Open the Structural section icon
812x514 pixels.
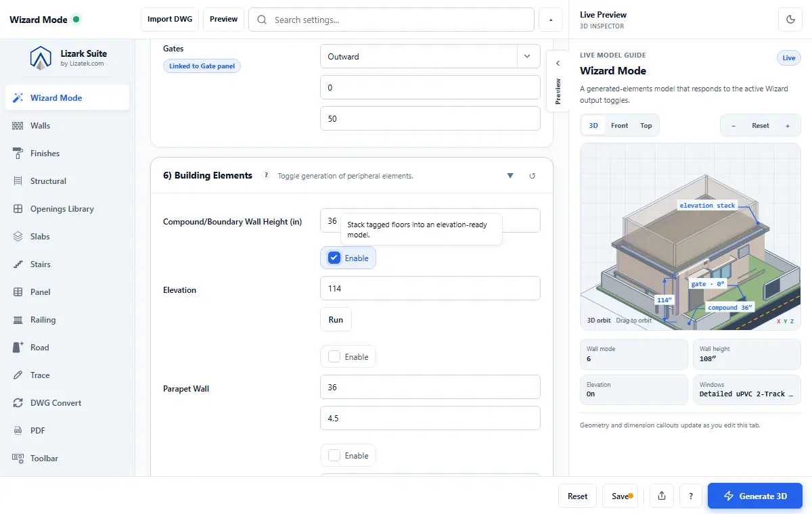(x=18, y=181)
